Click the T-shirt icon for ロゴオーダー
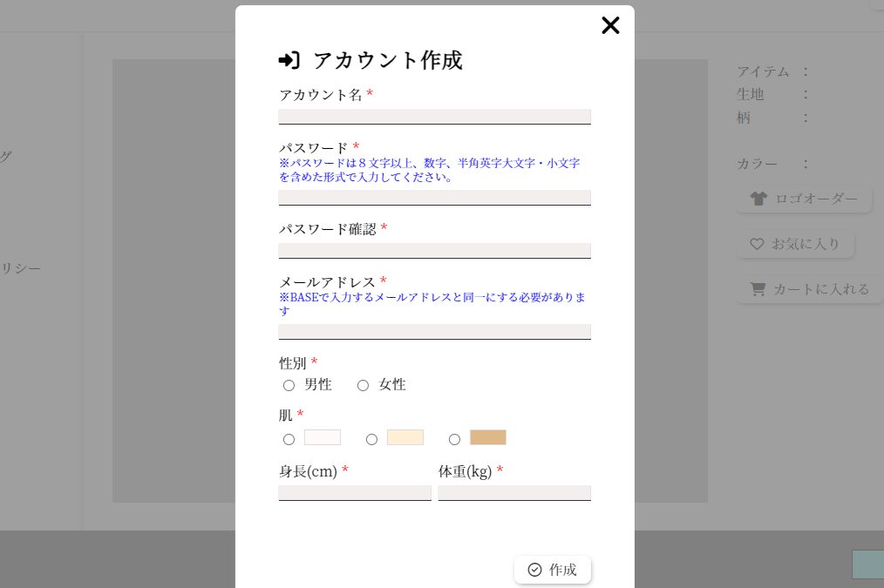 (758, 199)
